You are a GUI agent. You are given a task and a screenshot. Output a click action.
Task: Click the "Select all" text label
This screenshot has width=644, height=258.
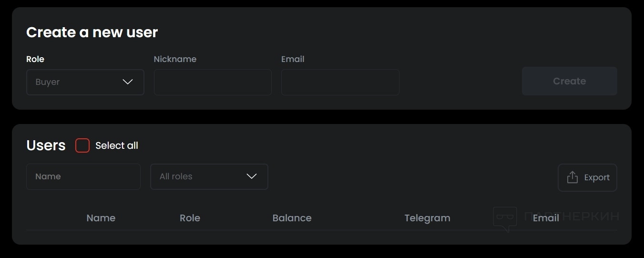tap(117, 145)
